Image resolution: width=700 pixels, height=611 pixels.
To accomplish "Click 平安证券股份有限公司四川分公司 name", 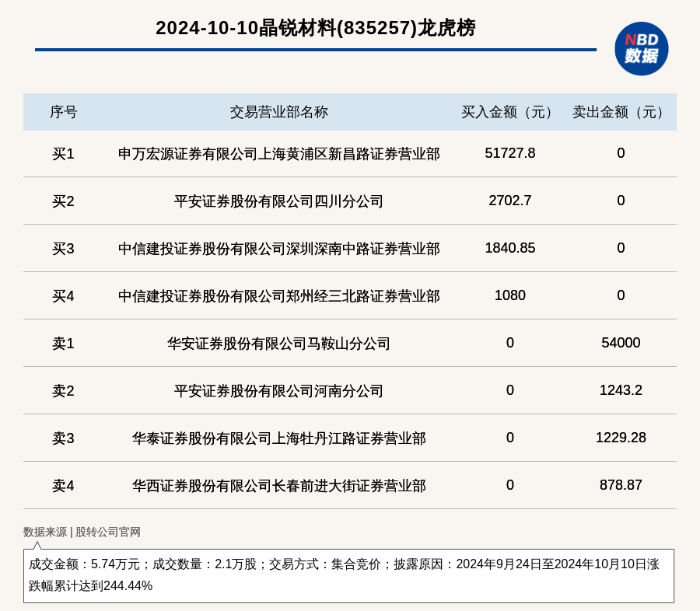I will (x=279, y=201).
